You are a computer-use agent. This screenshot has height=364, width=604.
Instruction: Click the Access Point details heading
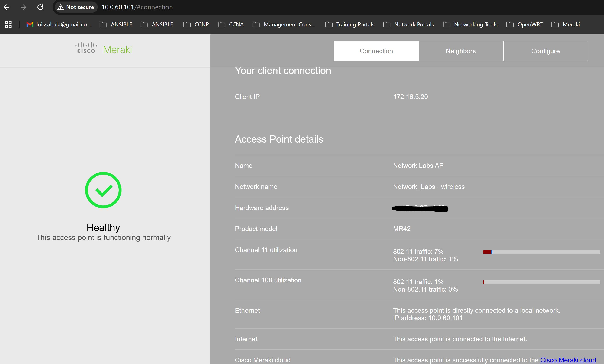click(x=279, y=139)
